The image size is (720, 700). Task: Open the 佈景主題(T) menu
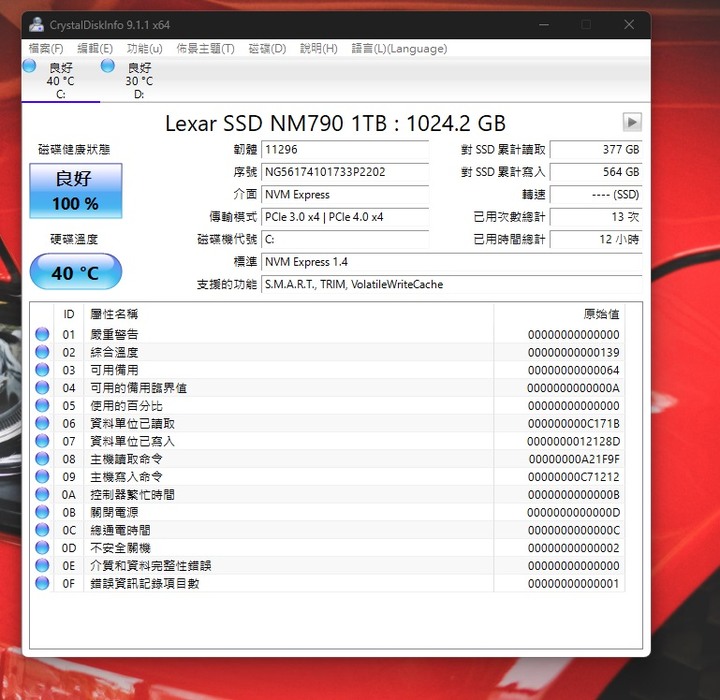(x=205, y=49)
